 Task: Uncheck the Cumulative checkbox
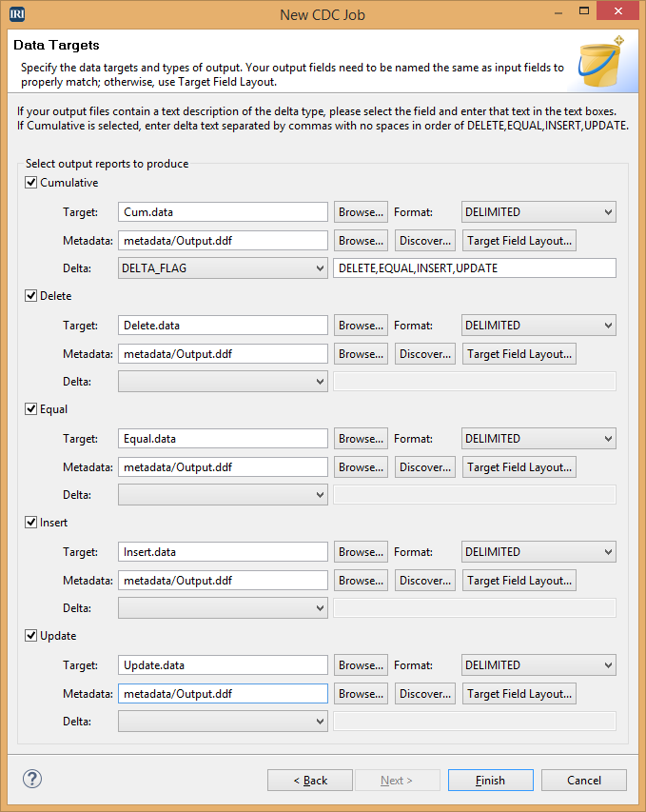[31, 182]
